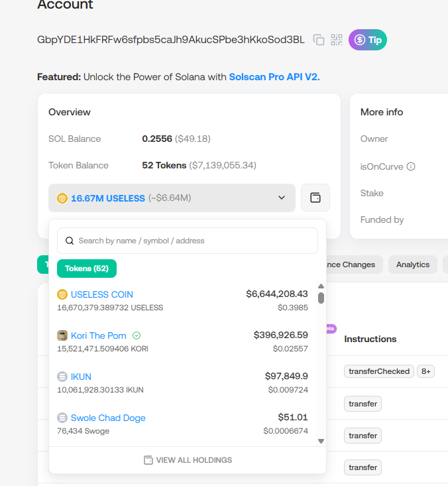Image resolution: width=448 pixels, height=486 pixels.
Task: Open the wallet portfolio icon button
Action: point(315,198)
